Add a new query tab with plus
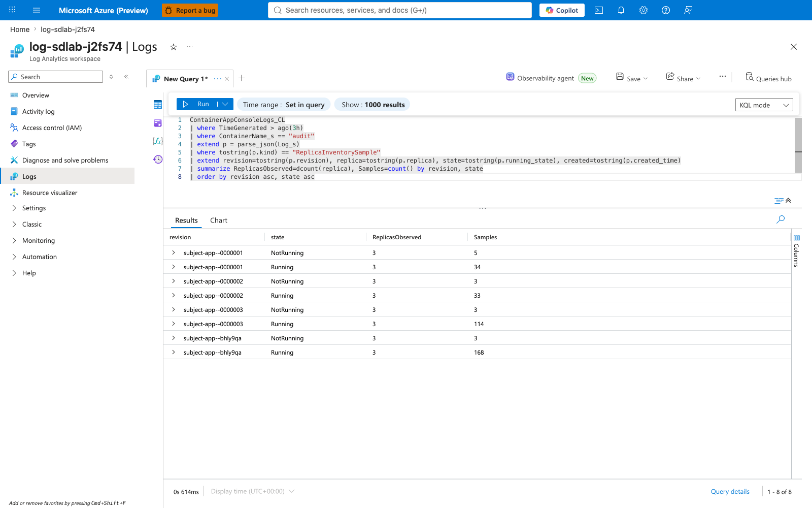Screen dimensions: 812x508 (242, 78)
